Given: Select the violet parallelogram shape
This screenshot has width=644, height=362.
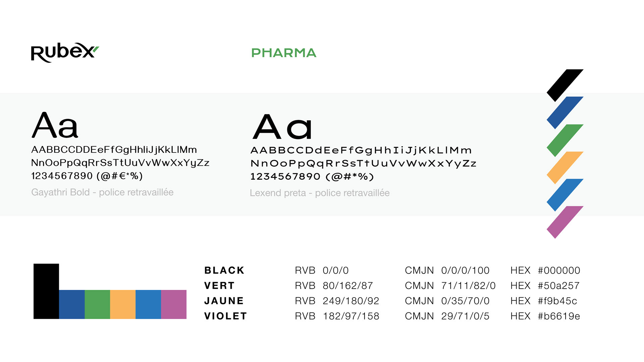Looking at the screenshot, I should click(x=565, y=222).
